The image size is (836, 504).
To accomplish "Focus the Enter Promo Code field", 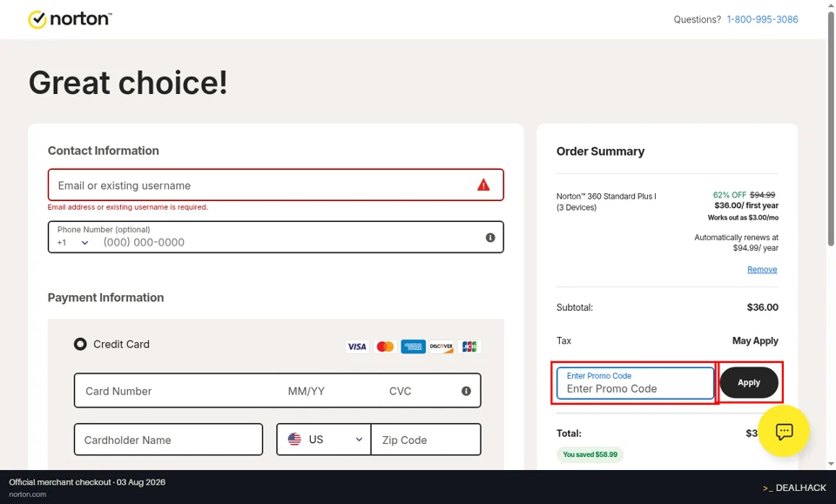I will (x=635, y=383).
